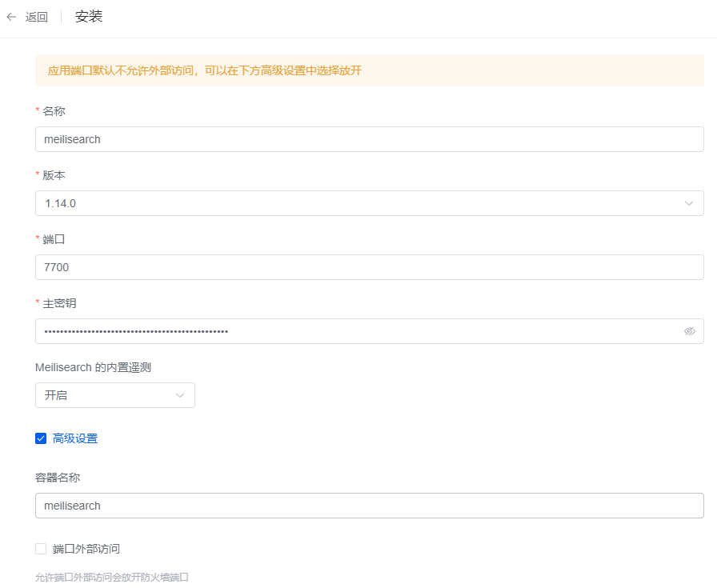
Task: Uncheck the 高级设置 checkbox
Action: [41, 438]
